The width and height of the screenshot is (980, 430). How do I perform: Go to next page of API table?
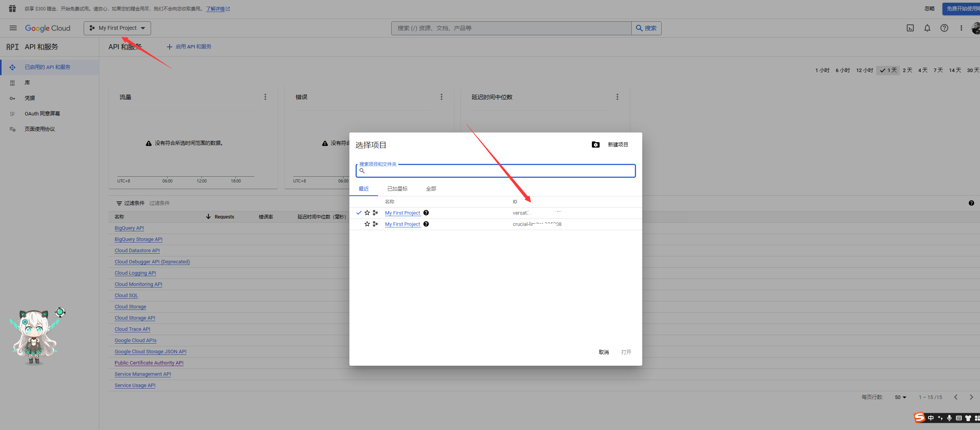(x=971, y=397)
